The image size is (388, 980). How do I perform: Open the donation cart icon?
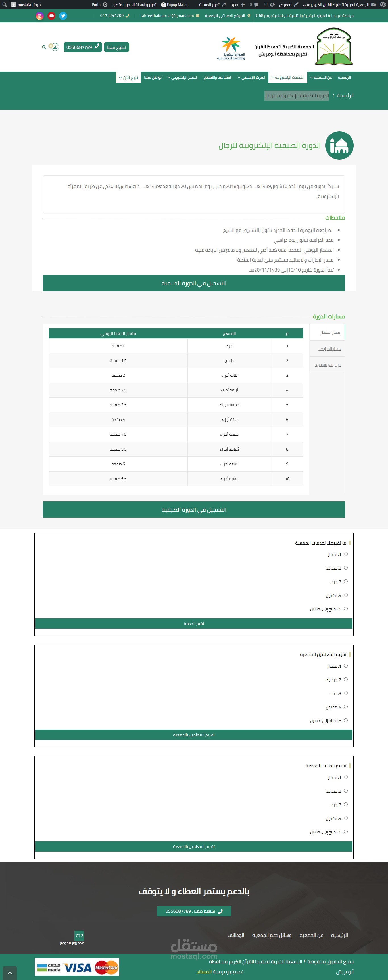tap(55, 47)
